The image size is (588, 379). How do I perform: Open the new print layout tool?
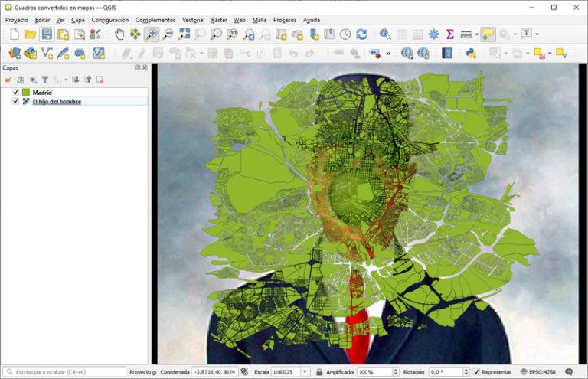coord(63,34)
